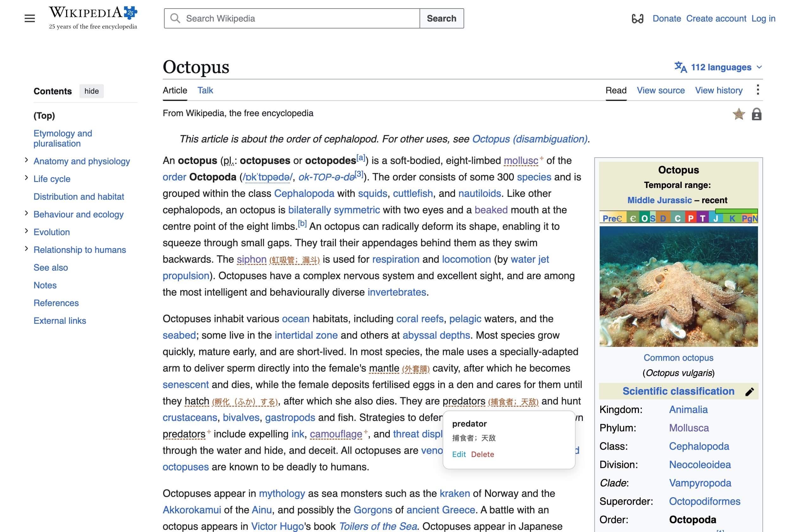This screenshot has height=532, width=802.
Task: Open the 112 languages dropdown
Action: coord(718,67)
